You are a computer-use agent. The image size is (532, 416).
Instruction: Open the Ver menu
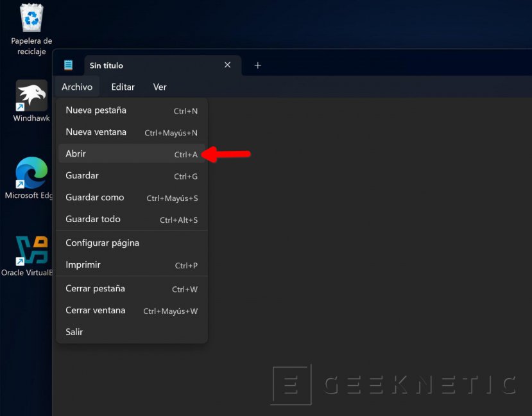pos(160,87)
